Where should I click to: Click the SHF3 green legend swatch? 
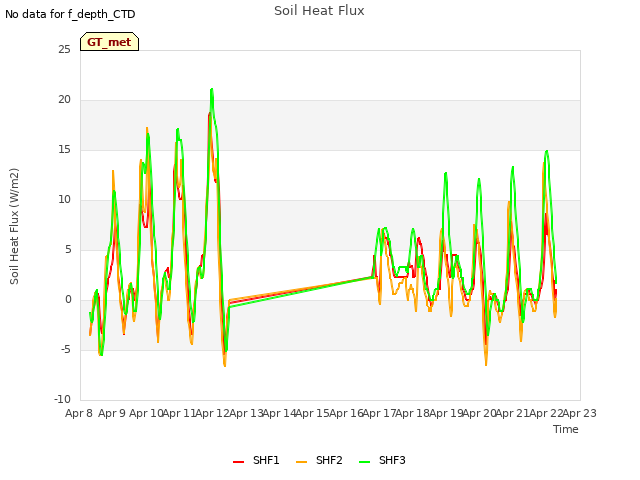(x=364, y=461)
